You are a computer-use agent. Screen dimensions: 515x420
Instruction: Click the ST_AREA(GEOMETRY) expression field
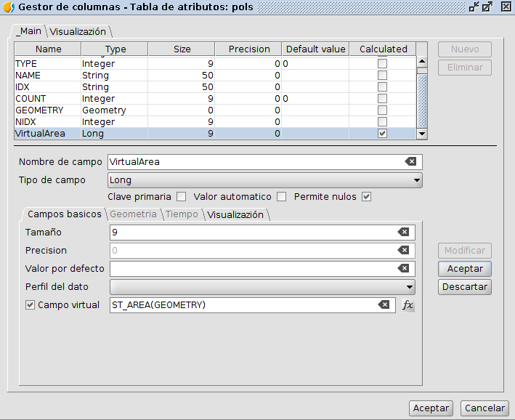coord(240,305)
